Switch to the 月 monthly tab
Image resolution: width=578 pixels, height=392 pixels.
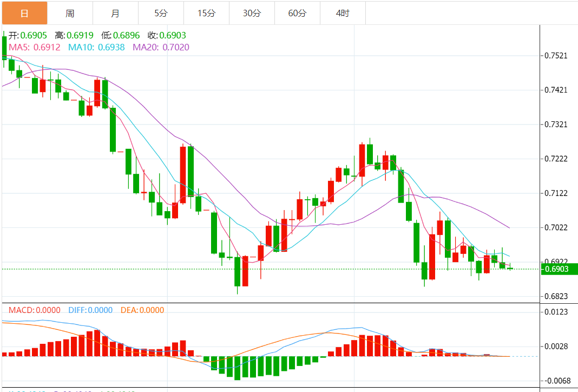[x=115, y=14]
